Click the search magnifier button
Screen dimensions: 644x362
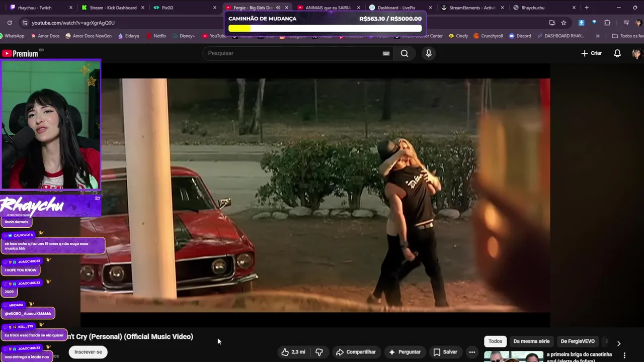point(405,53)
